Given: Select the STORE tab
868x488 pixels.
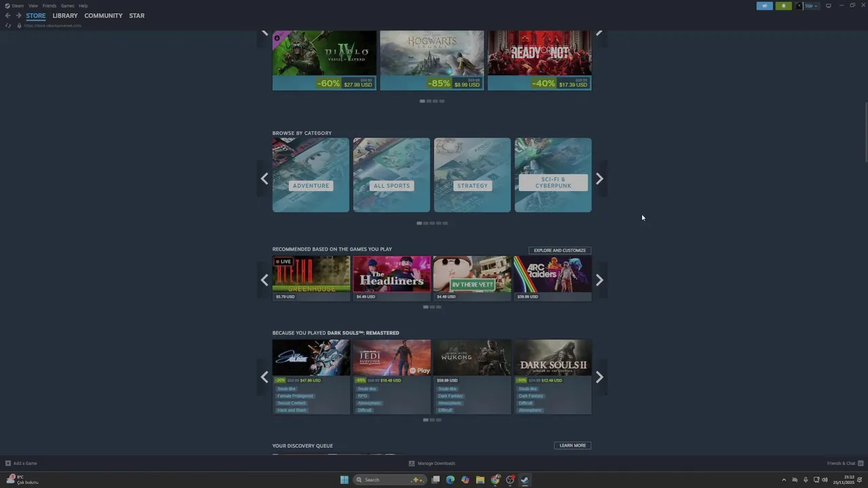Looking at the screenshot, I should 36,16.
